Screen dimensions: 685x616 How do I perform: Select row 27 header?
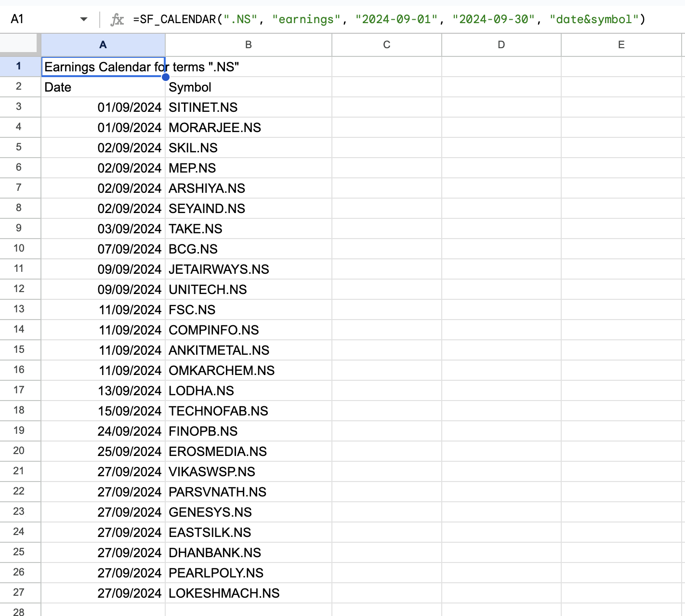click(19, 593)
